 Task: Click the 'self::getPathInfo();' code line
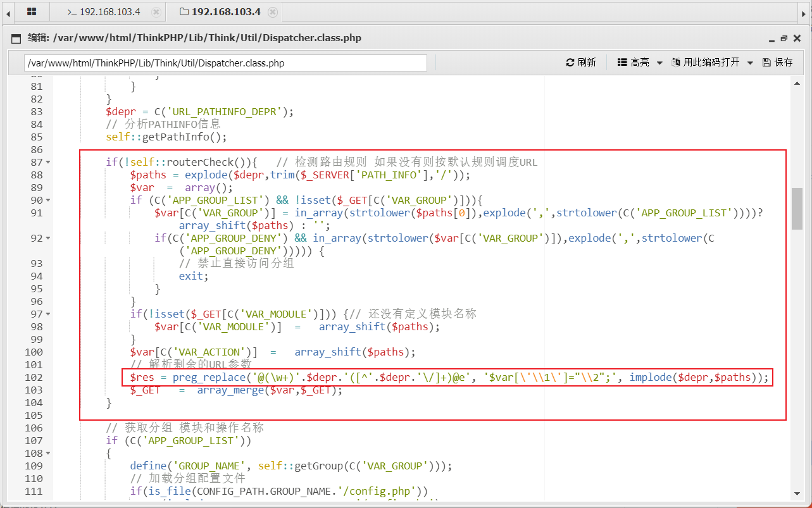click(x=166, y=137)
